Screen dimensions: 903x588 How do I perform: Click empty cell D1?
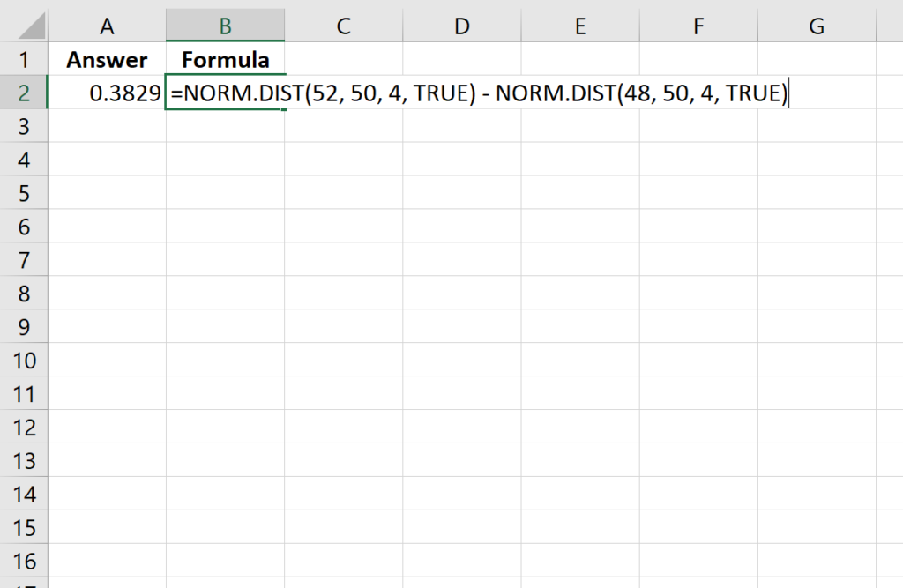pos(461,59)
